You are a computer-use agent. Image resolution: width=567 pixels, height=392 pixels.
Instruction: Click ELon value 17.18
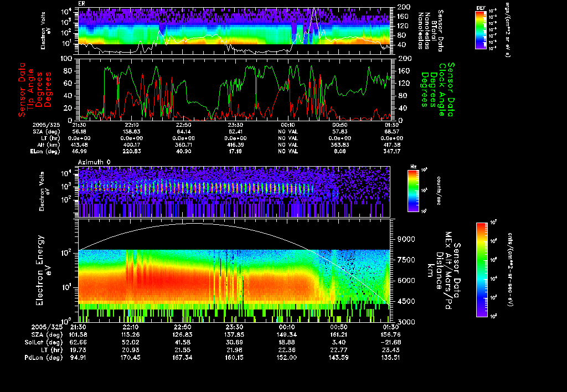pyautogui.click(x=235, y=152)
